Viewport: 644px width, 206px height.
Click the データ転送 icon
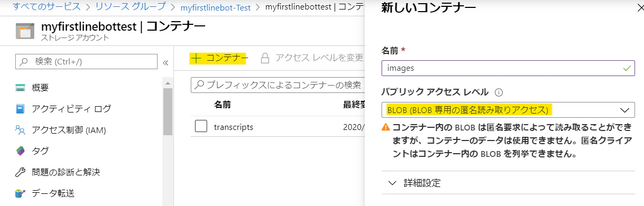(x=21, y=193)
